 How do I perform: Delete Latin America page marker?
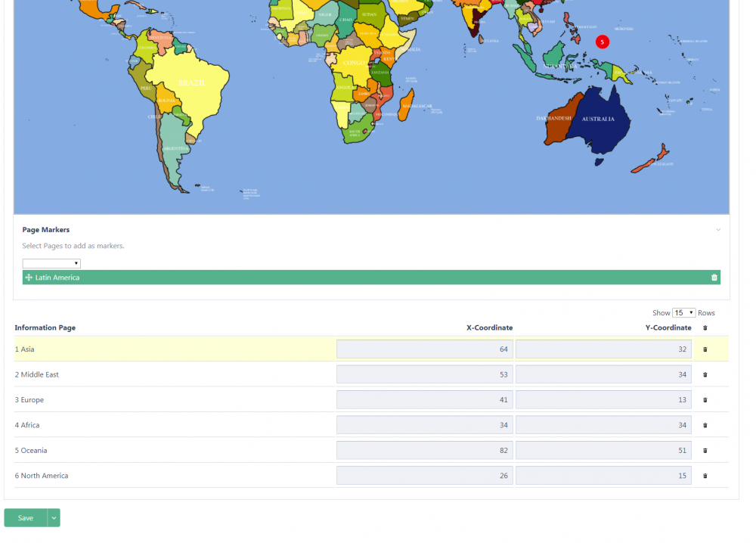point(714,278)
